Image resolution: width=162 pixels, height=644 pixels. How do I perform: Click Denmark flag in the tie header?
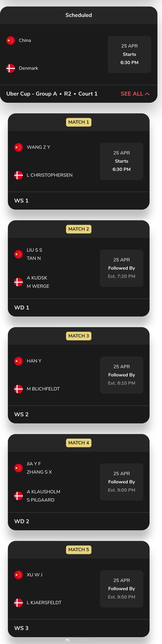(x=10, y=68)
